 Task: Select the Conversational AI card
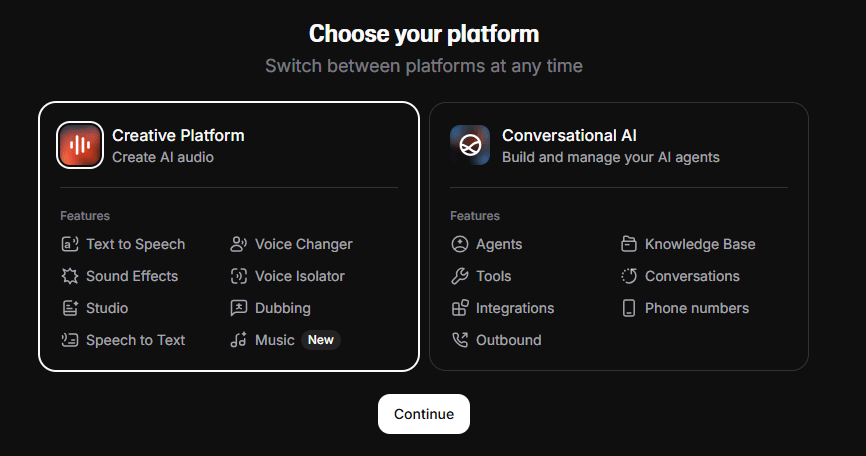click(619, 236)
